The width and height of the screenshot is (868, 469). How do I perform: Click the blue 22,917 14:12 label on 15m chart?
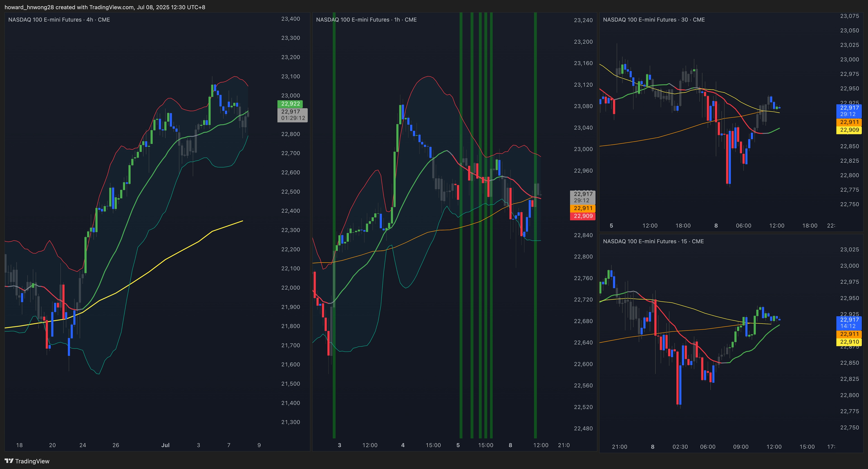[x=849, y=323]
